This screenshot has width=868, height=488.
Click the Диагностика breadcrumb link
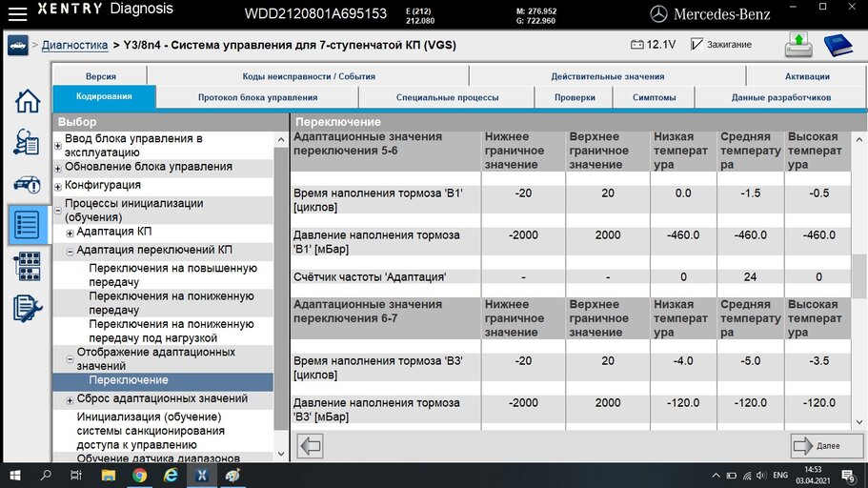click(x=74, y=45)
